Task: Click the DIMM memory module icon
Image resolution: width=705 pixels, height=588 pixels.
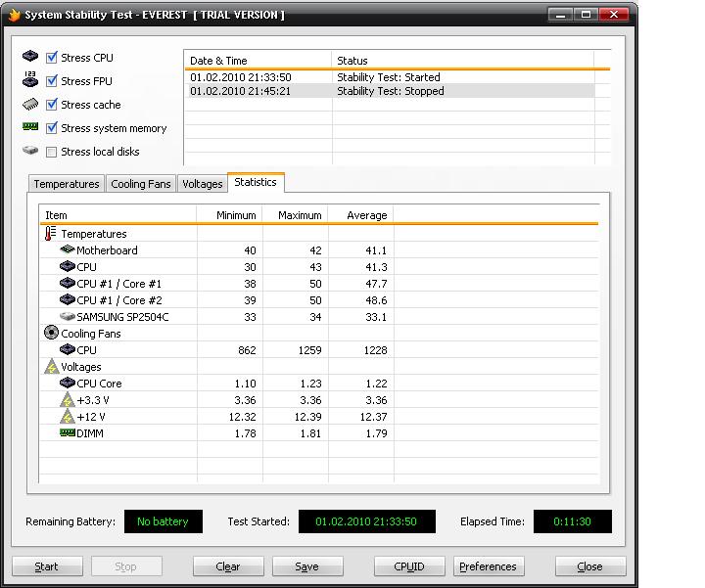Action: pos(68,432)
